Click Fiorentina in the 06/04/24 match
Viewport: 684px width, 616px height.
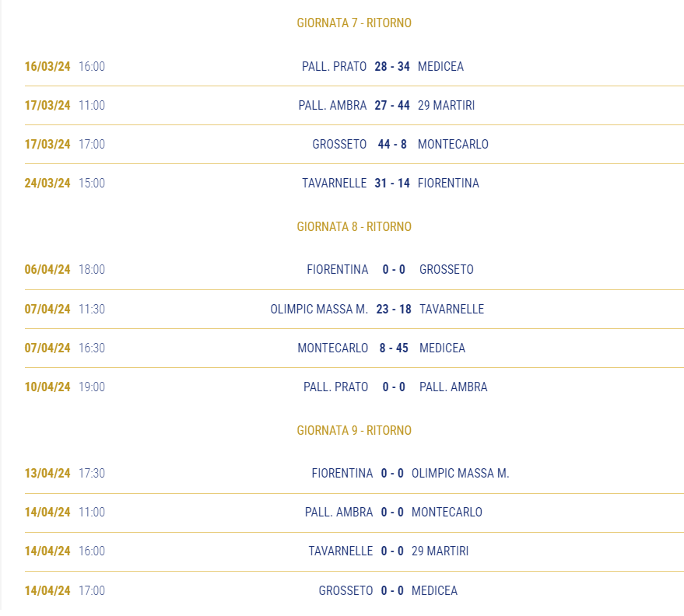coord(337,269)
